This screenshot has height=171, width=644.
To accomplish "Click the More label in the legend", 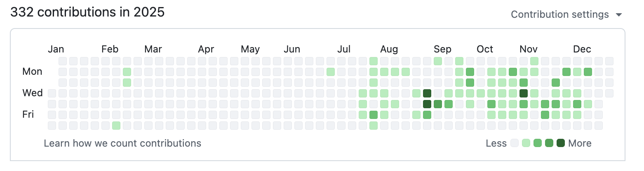I will (x=580, y=143).
